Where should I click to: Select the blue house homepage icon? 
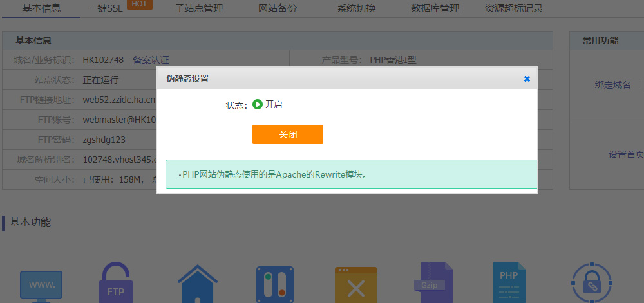click(198, 284)
